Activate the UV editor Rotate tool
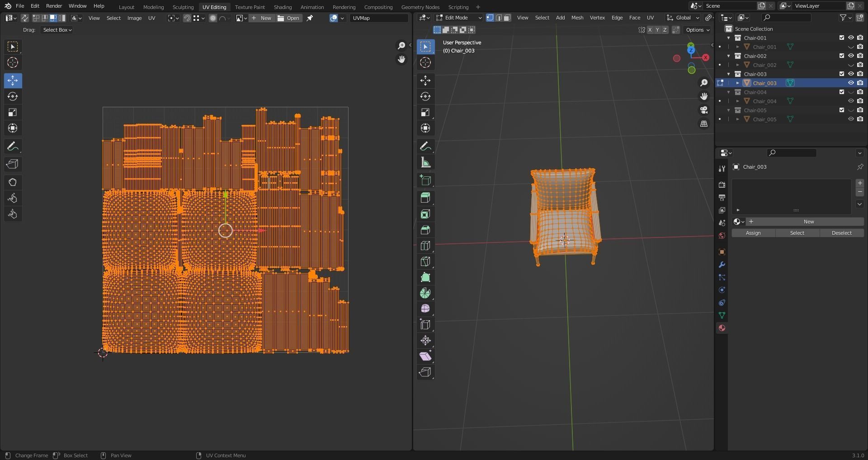This screenshot has height=460, width=868. coord(13,96)
